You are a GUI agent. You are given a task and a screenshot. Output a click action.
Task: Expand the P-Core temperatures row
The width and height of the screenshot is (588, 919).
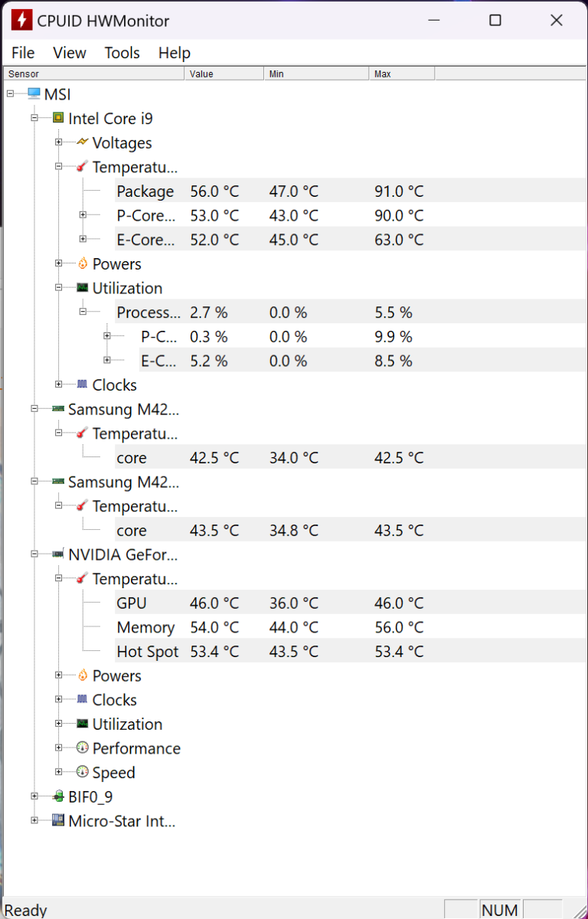(x=83, y=215)
